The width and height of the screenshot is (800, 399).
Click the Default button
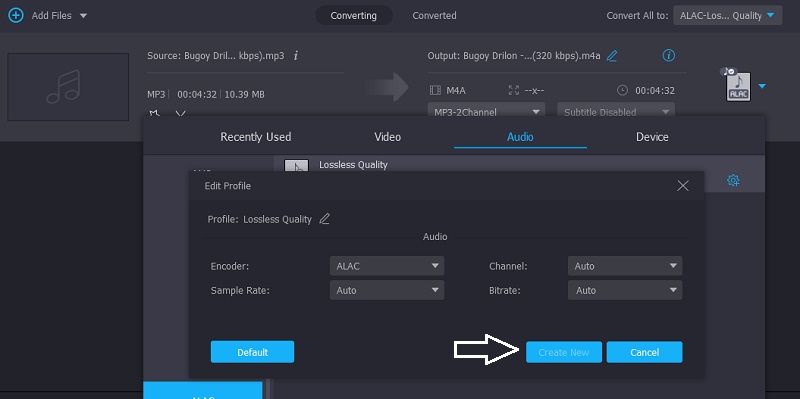click(x=252, y=352)
